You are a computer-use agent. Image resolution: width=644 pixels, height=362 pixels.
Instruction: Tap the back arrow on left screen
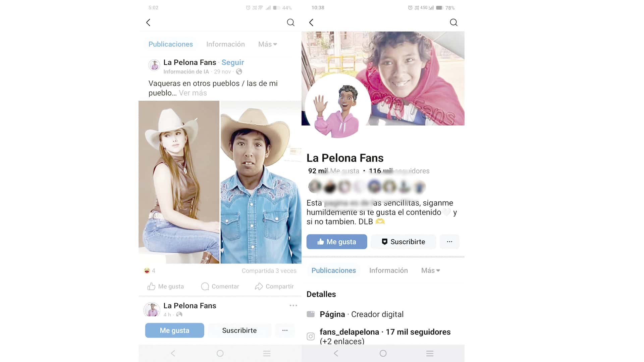click(148, 22)
